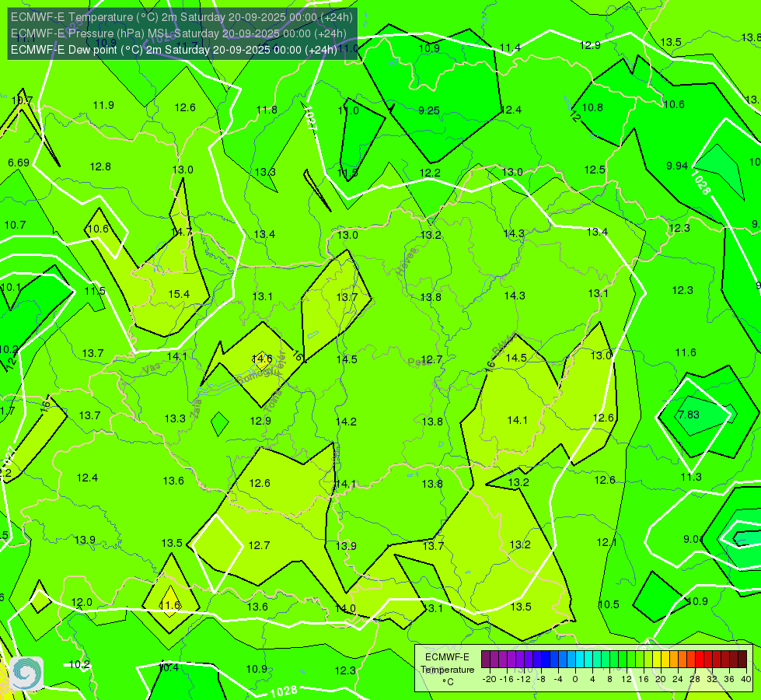Click the 15.4 temperature value

[x=179, y=294]
